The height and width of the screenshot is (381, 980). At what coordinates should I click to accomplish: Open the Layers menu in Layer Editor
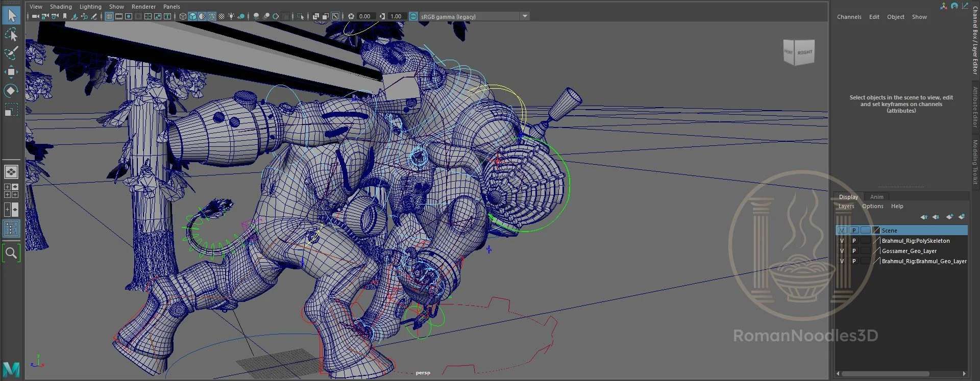tap(846, 206)
